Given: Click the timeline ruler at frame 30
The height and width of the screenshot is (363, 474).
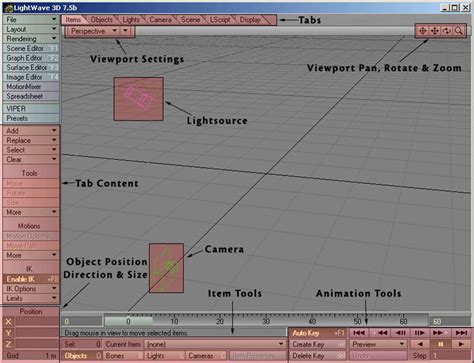Looking at the screenshot, I should pos(266,321).
